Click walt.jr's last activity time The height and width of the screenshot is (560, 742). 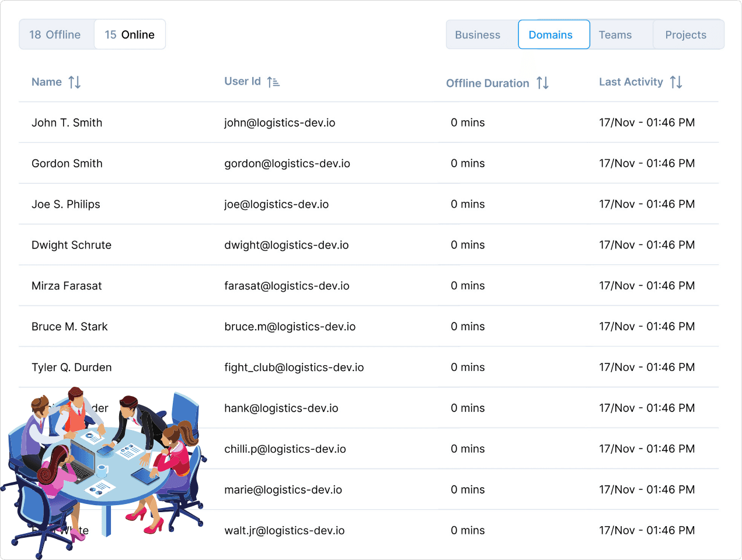click(x=647, y=531)
